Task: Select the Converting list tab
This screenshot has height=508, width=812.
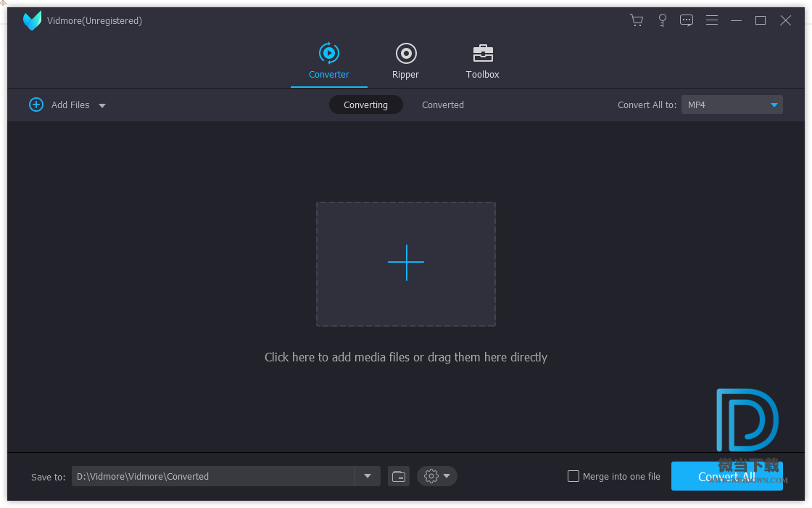Action: click(365, 105)
